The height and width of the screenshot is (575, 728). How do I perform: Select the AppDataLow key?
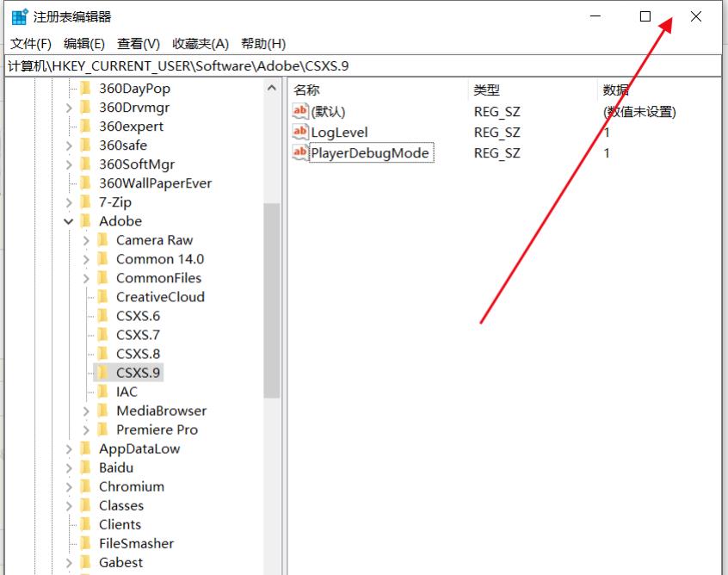(x=139, y=448)
